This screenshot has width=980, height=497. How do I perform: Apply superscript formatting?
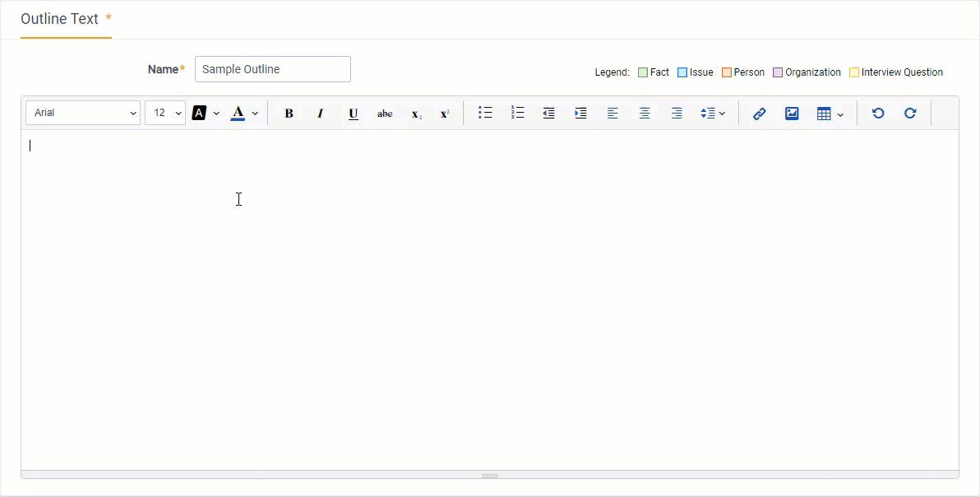[445, 114]
